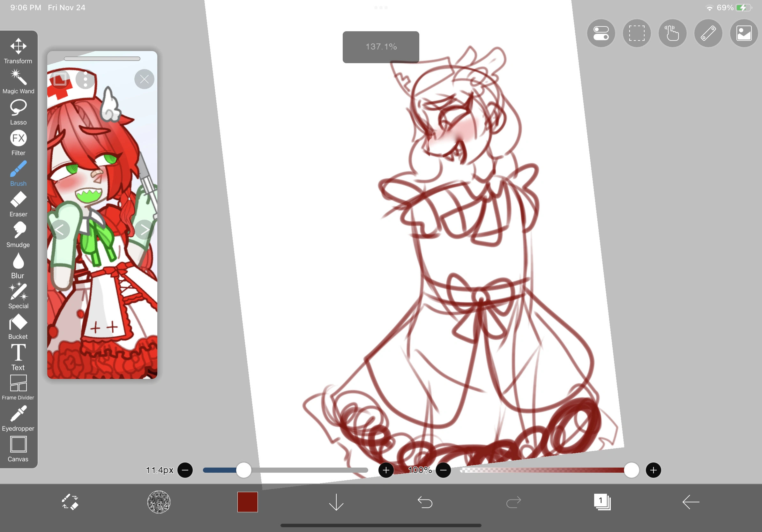Show next reference image with right chevron
This screenshot has height=532, width=762.
(x=144, y=230)
